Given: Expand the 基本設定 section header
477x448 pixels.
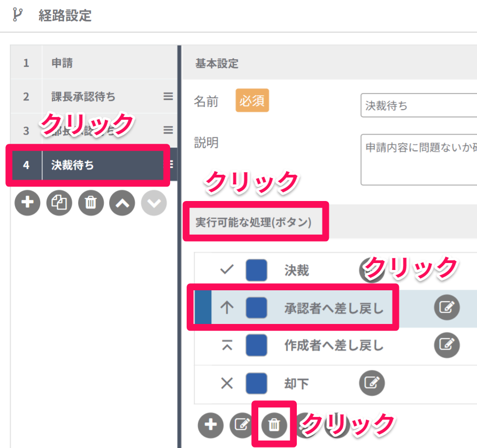Looking at the screenshot, I should (x=330, y=63).
